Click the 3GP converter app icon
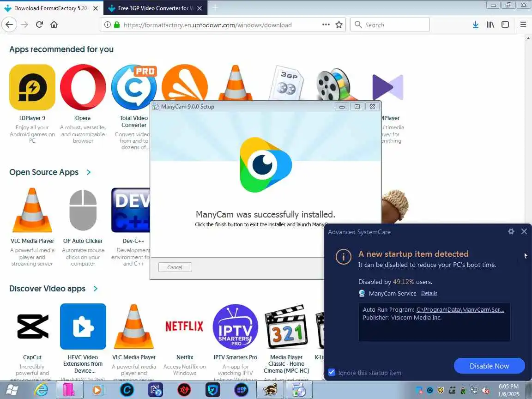Viewport: 532px width, 399px height. 287,83
